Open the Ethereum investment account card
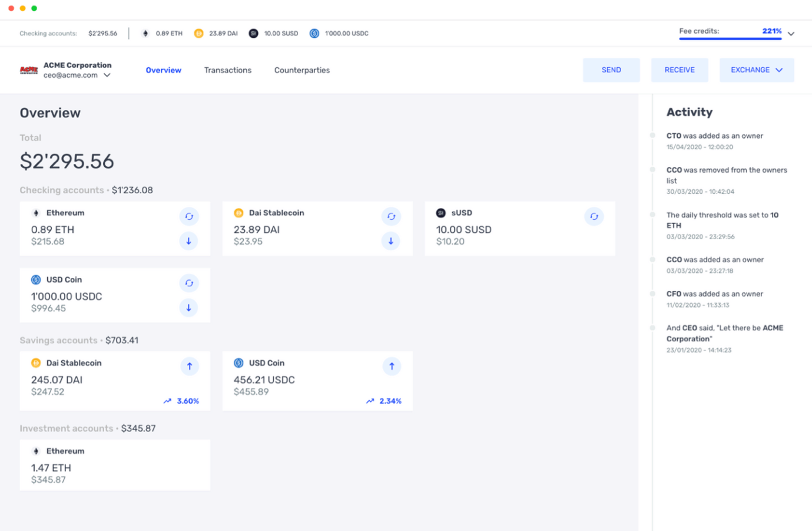Image resolution: width=812 pixels, height=531 pixels. coord(115,465)
